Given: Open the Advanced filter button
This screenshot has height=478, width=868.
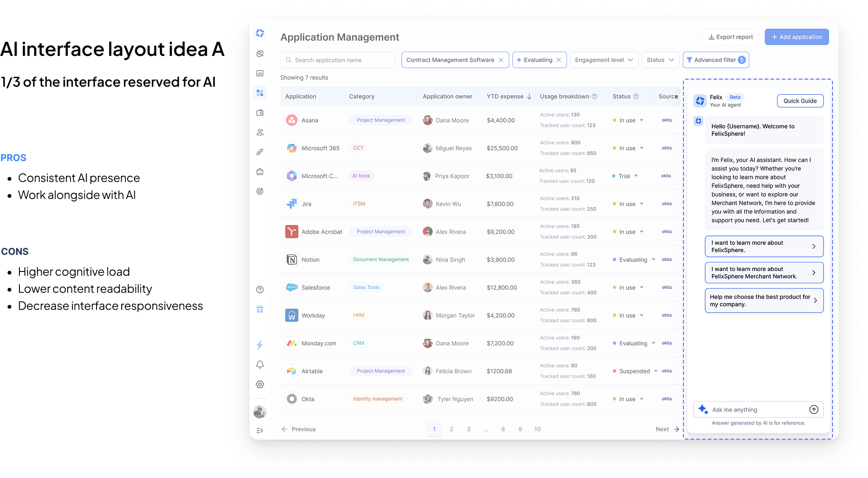Looking at the screenshot, I should coord(716,60).
